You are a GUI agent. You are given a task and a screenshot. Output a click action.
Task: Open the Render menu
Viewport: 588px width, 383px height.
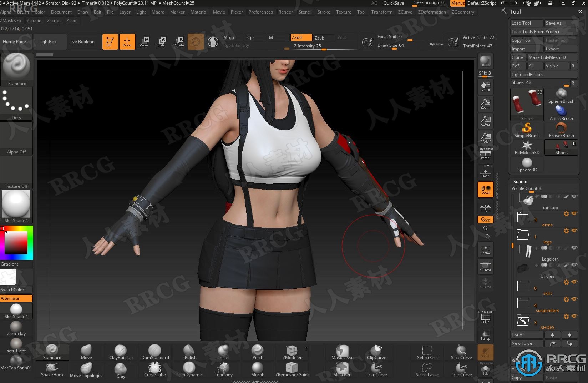pyautogui.click(x=285, y=12)
